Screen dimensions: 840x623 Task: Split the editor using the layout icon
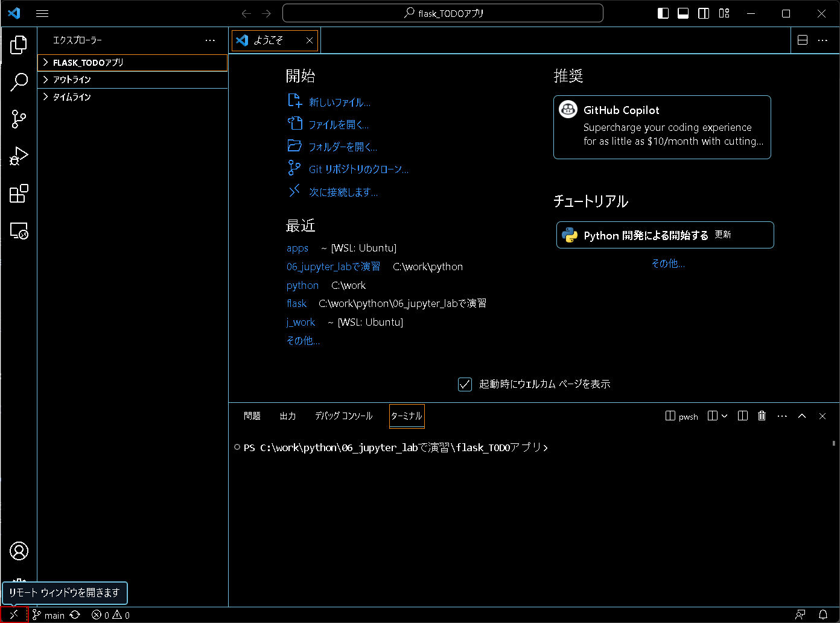pyautogui.click(x=803, y=40)
